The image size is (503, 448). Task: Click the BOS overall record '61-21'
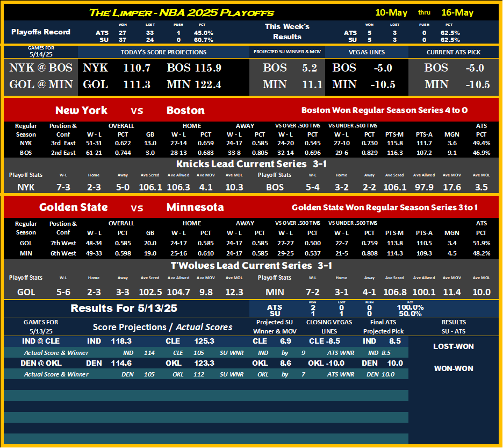[94, 153]
